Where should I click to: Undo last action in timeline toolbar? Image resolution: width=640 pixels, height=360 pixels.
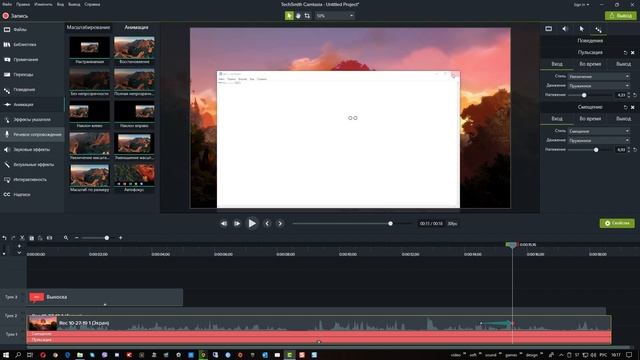point(4,238)
